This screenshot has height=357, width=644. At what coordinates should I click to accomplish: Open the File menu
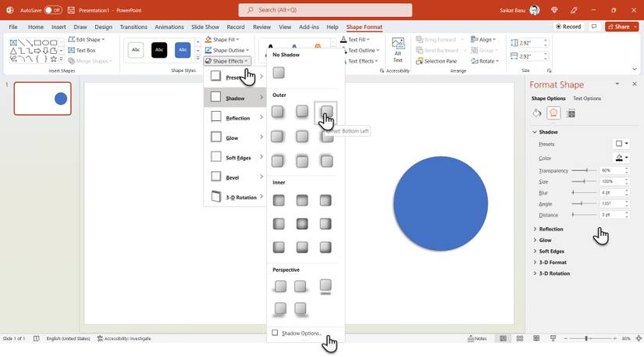(x=13, y=27)
